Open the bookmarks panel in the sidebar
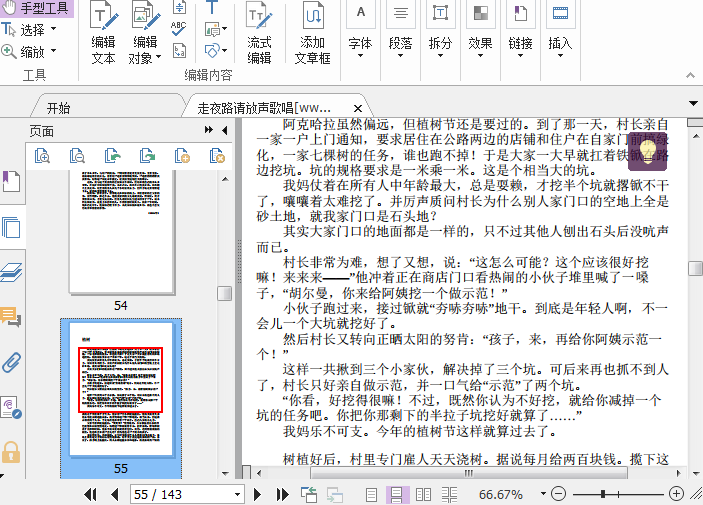 (x=11, y=181)
